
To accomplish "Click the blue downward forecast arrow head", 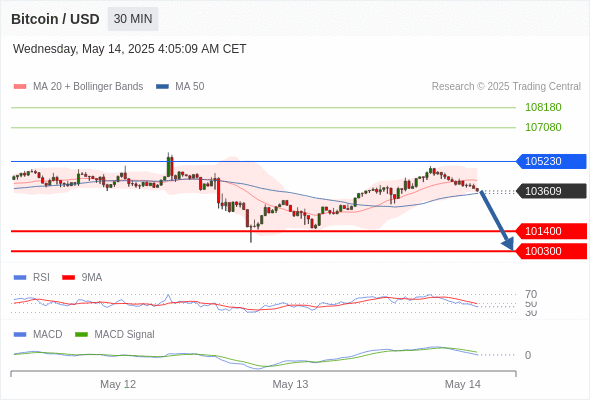I will [x=508, y=244].
